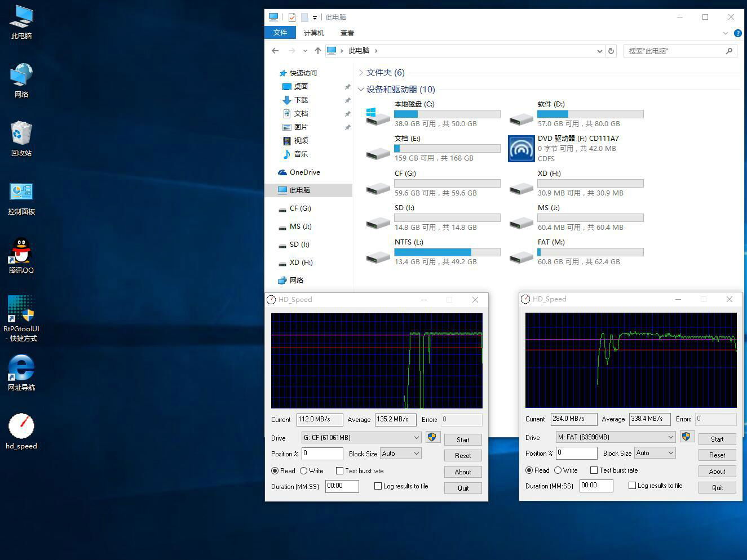Open the 网址导航 desktop shortcut
This screenshot has width=747, height=560.
(x=21, y=372)
